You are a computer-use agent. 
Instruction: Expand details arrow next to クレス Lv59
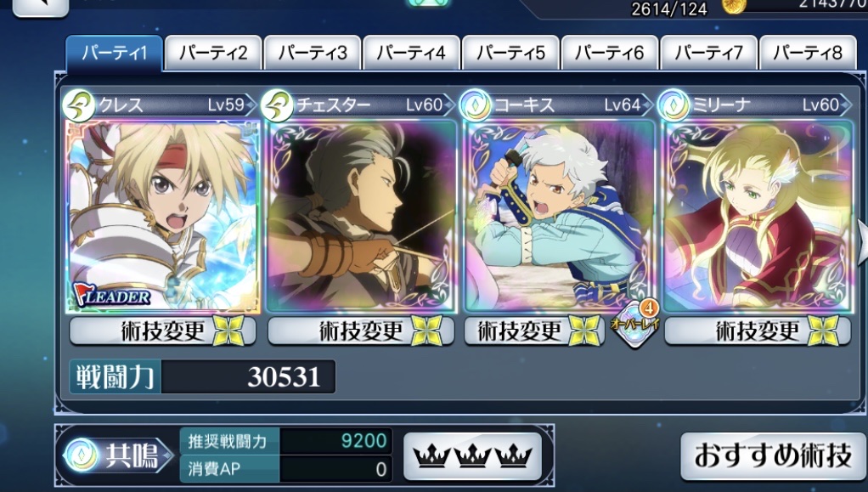point(251,105)
